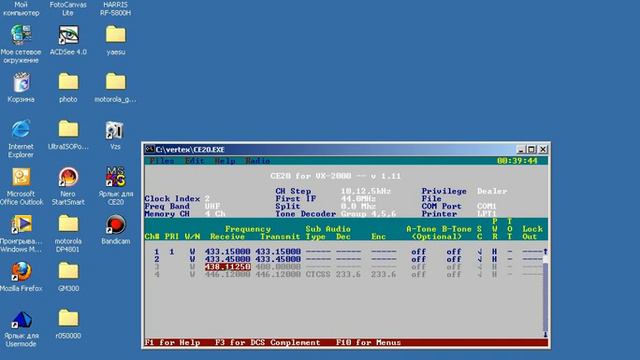
Task: Click channel 2 transmit frequency 433.45000
Action: click(x=278, y=259)
